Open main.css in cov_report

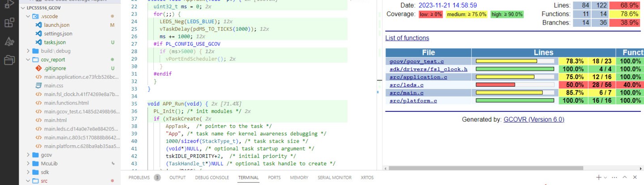(x=53, y=85)
